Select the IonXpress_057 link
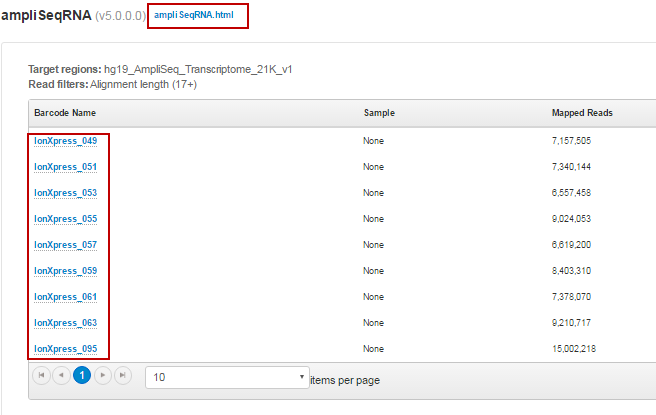Viewport: 656px width, 415px height. coord(65,245)
